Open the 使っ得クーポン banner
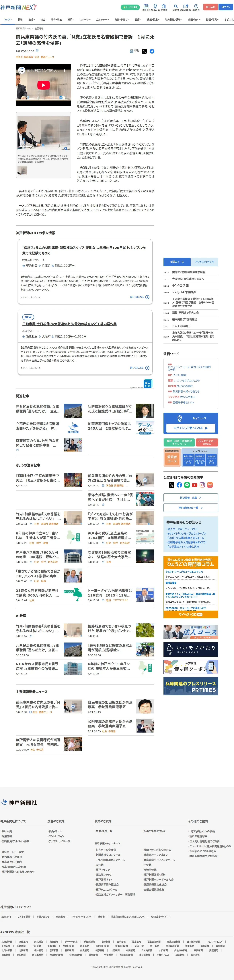234x980 pixels. click(191, 667)
